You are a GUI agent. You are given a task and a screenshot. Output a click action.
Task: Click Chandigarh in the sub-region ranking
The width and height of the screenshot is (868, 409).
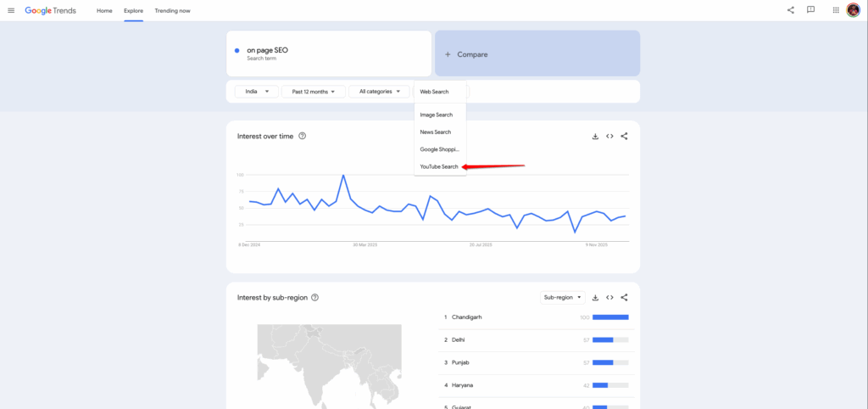(467, 317)
